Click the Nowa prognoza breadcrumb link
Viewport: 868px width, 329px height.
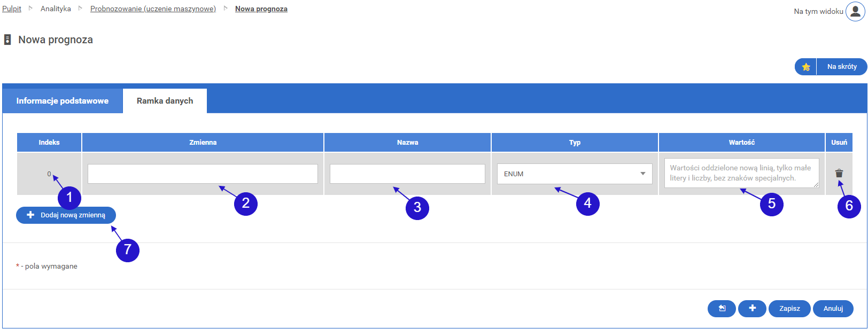coord(261,9)
